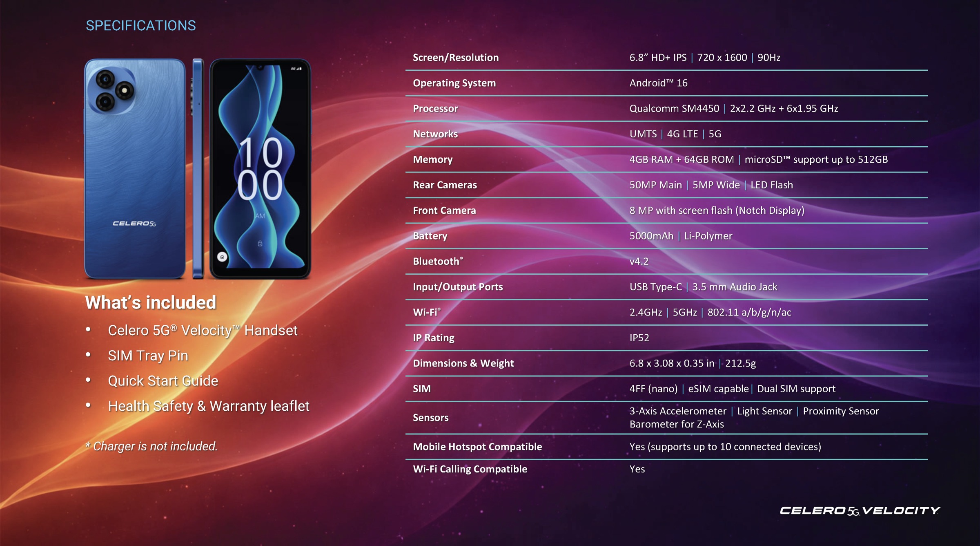Click the "IP52" rating value

click(639, 338)
